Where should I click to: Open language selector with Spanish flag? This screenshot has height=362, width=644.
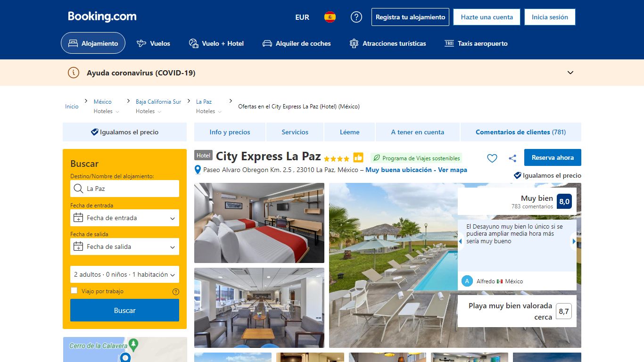tap(330, 17)
